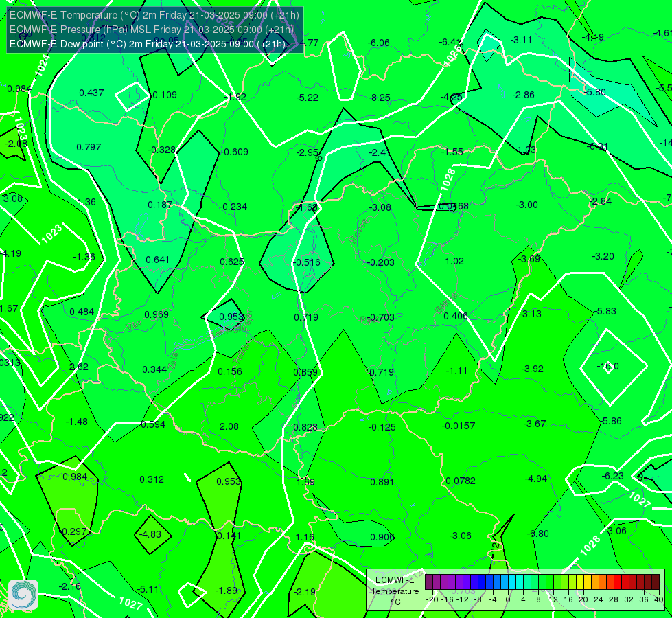Click the grid value -1.11

(456, 371)
